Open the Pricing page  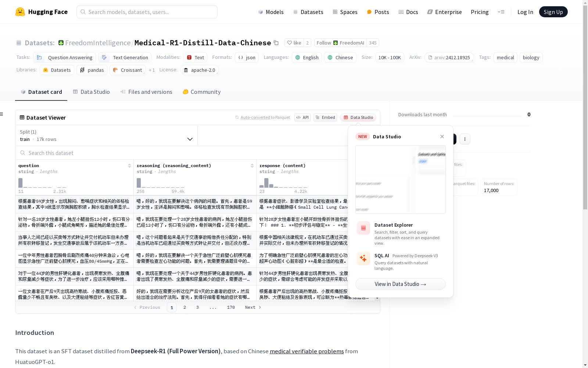(x=480, y=12)
